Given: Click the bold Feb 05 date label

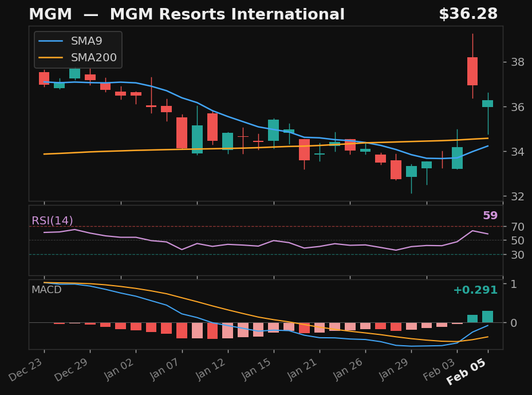Looking at the screenshot, I should 466,372.
